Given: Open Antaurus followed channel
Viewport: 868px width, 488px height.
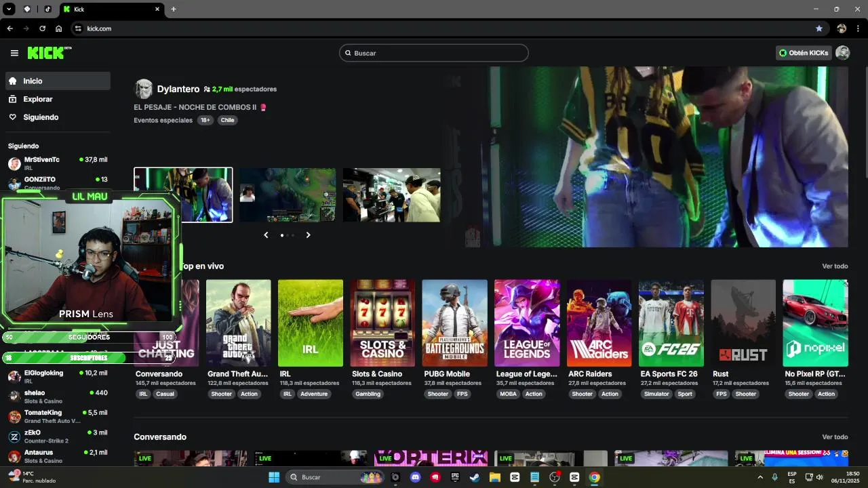Looking at the screenshot, I should tap(58, 456).
